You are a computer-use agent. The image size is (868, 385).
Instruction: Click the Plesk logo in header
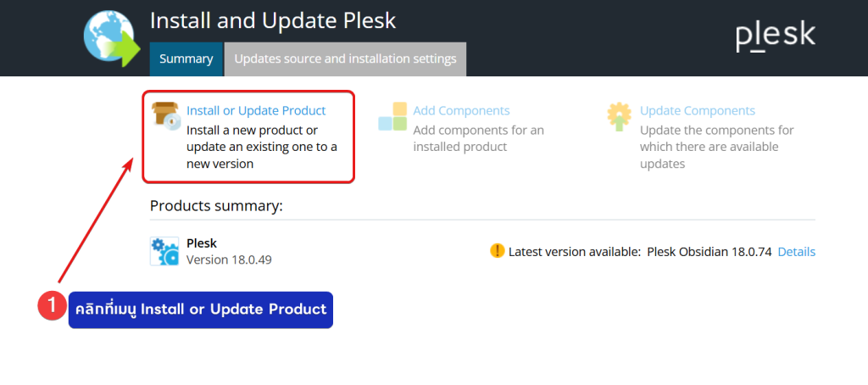pyautogui.click(x=775, y=36)
